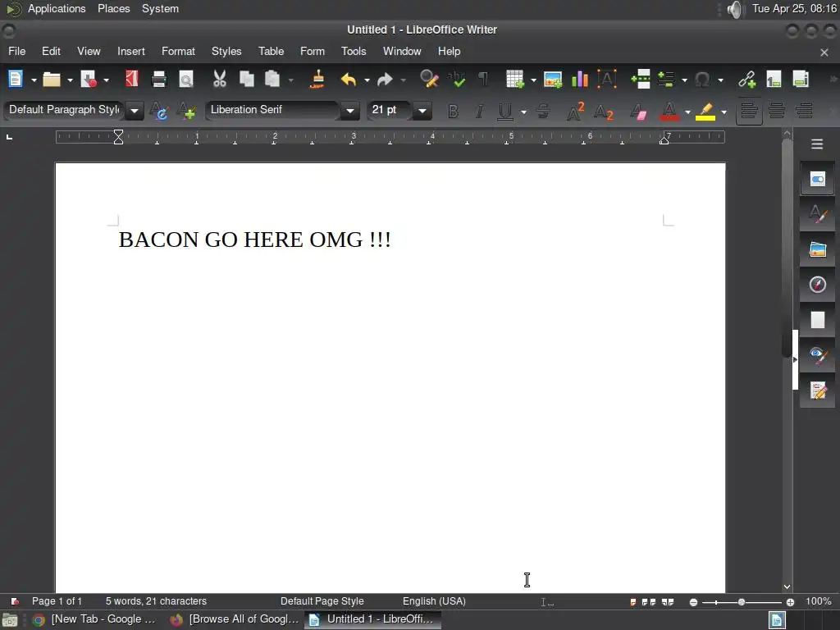The image size is (840, 630).
Task: Click the Undo arrow
Action: [x=349, y=80]
